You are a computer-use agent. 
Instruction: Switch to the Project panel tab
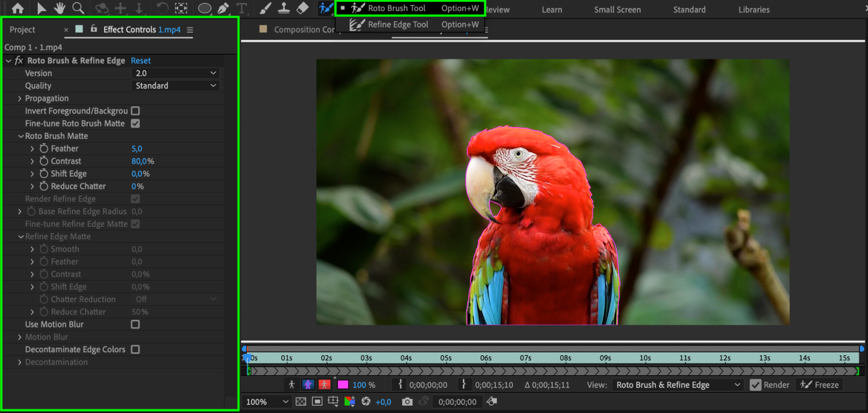coord(22,29)
